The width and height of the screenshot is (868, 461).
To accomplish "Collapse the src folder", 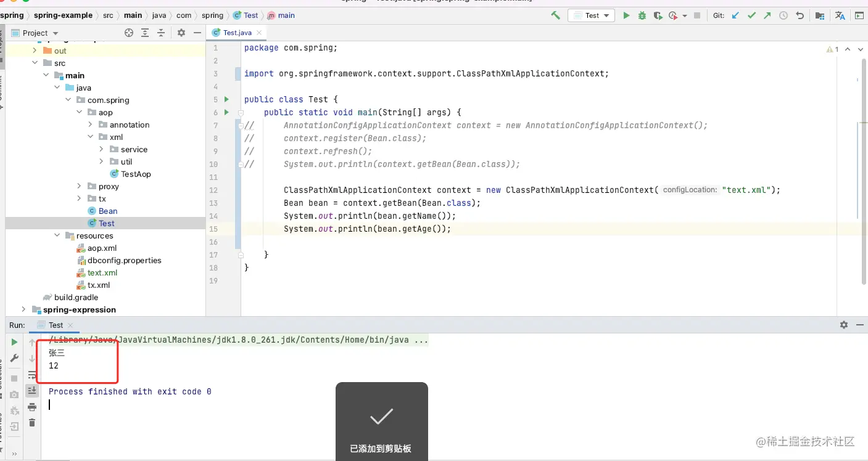I will (35, 63).
